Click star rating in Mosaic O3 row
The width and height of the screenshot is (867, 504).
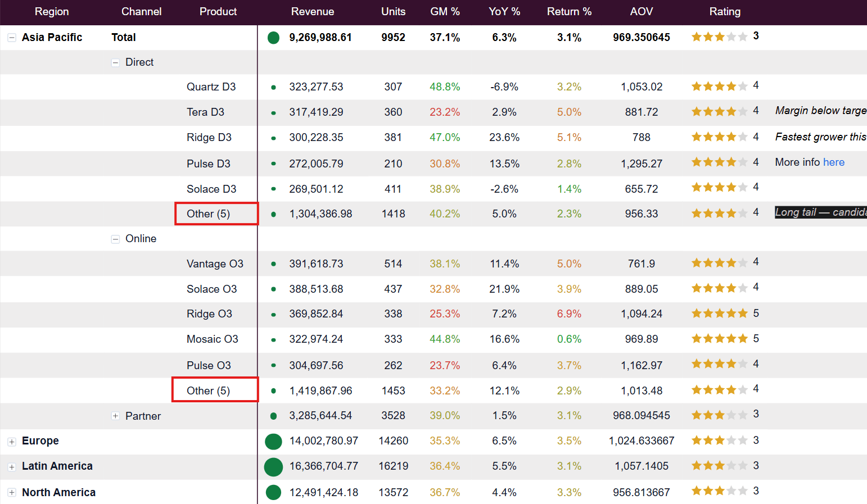click(719, 339)
